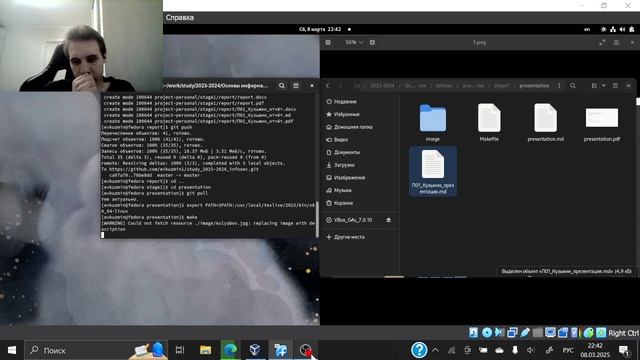Open File Explorer from the taskbar
The width and height of the screenshot is (640, 360).
(x=205, y=350)
